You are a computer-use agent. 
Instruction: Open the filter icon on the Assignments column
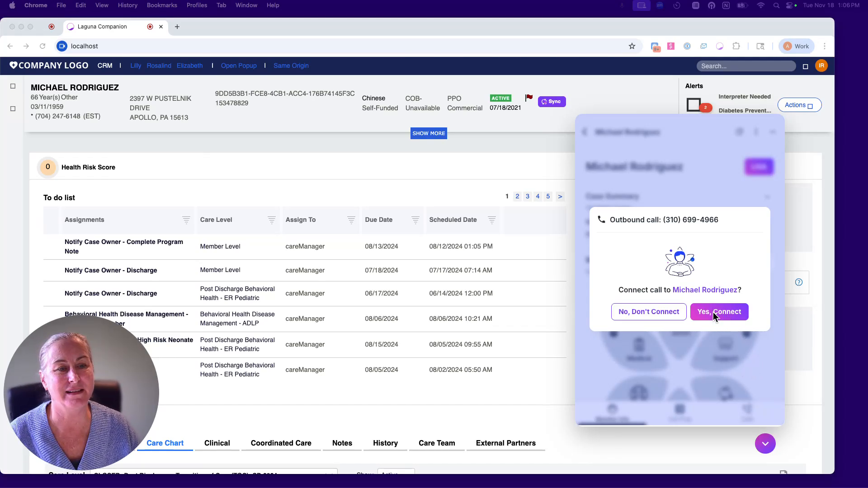(x=185, y=220)
